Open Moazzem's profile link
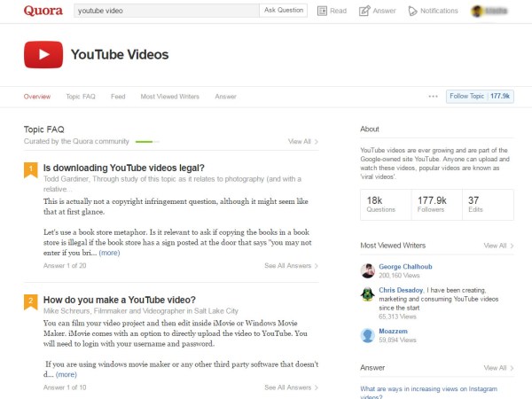This screenshot has width=532, height=399. tap(393, 331)
